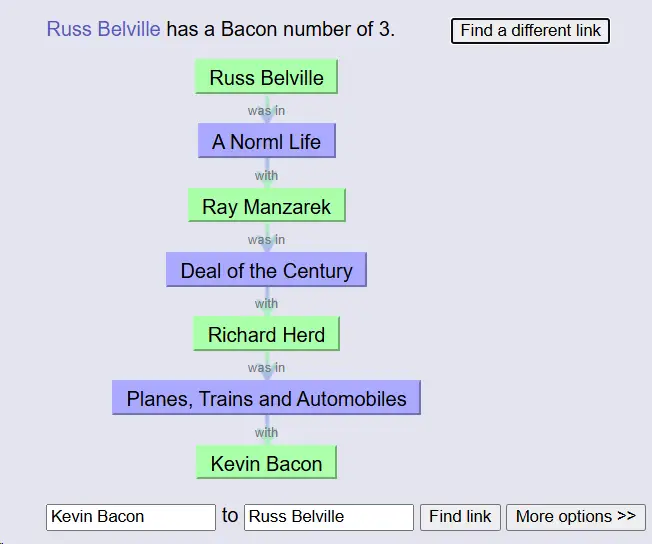Select the Ray Manzarek actor node
Screen dimensions: 652x544
tap(266, 207)
